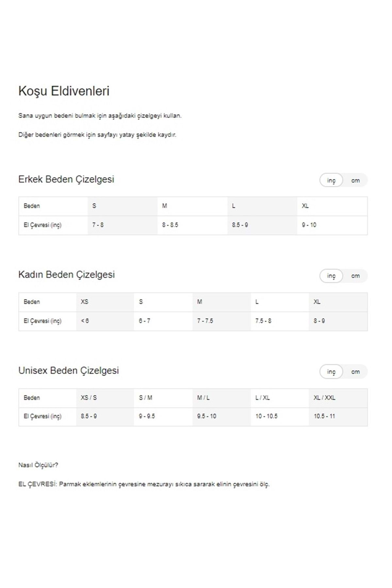Switch men's size chart to cm

(x=355, y=180)
